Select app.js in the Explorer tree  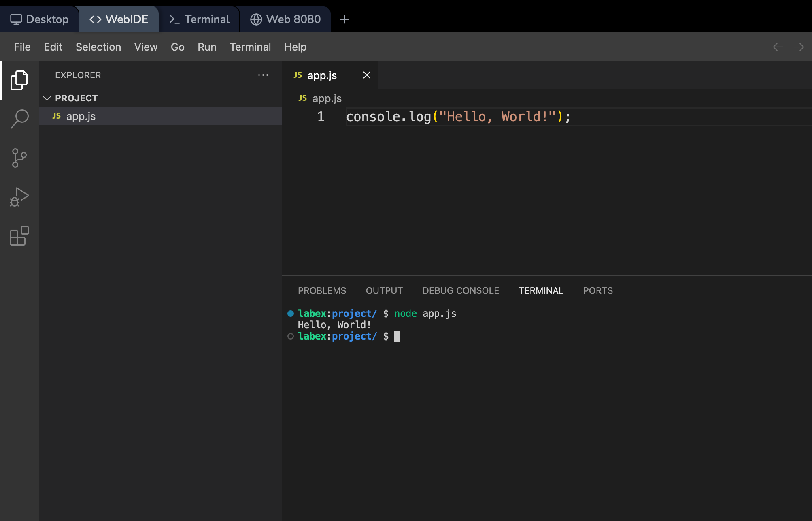pyautogui.click(x=160, y=116)
